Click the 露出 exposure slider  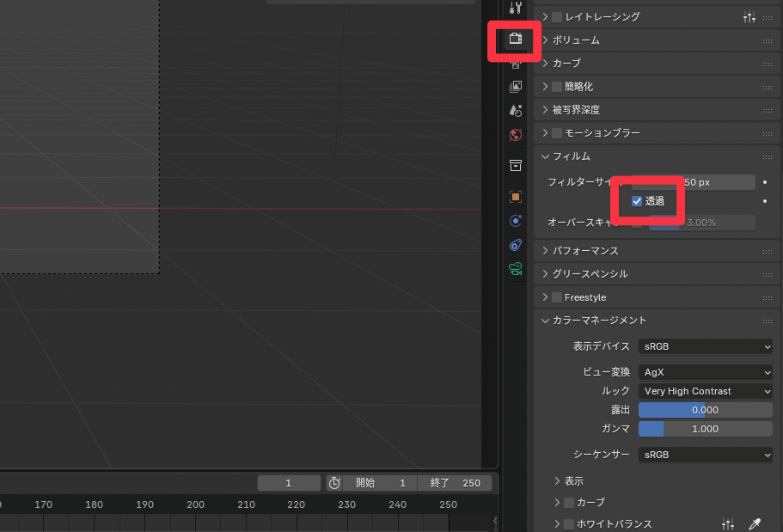pyautogui.click(x=705, y=410)
